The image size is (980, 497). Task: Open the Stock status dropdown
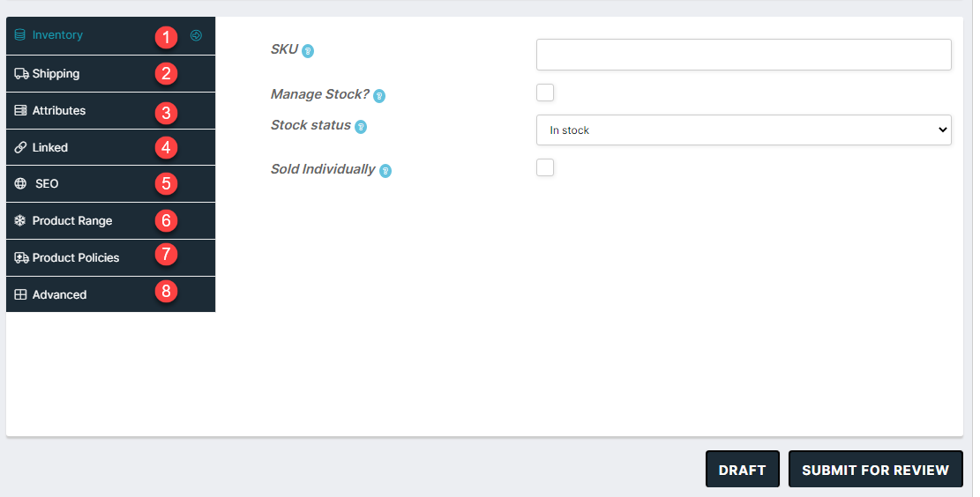744,130
